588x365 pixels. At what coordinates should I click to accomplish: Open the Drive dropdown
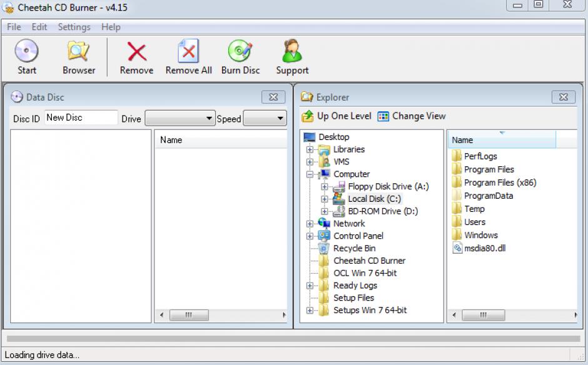(x=180, y=118)
